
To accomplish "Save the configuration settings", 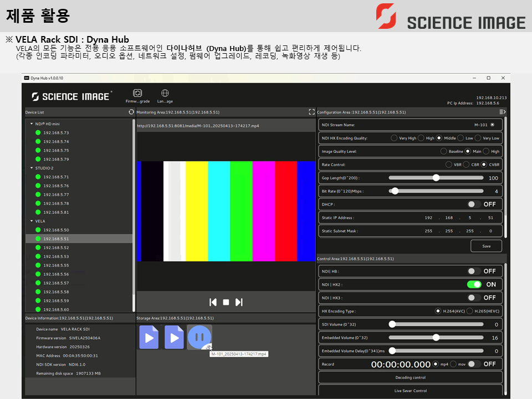I will tap(486, 246).
